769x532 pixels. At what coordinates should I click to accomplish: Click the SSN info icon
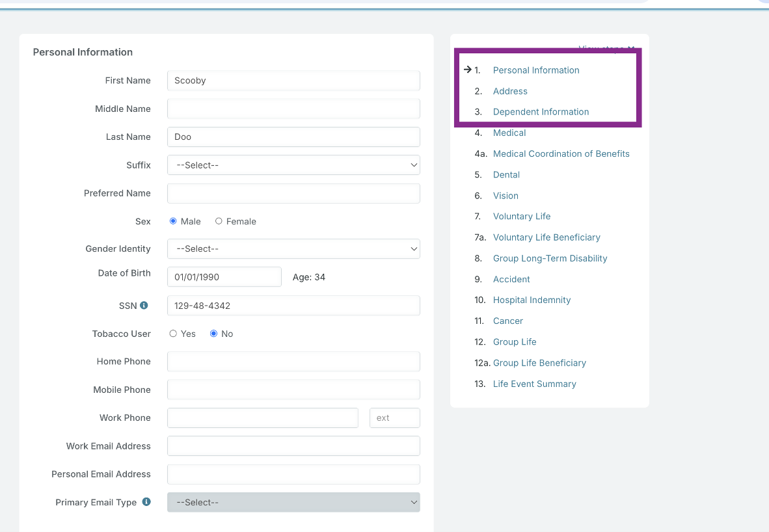point(144,305)
